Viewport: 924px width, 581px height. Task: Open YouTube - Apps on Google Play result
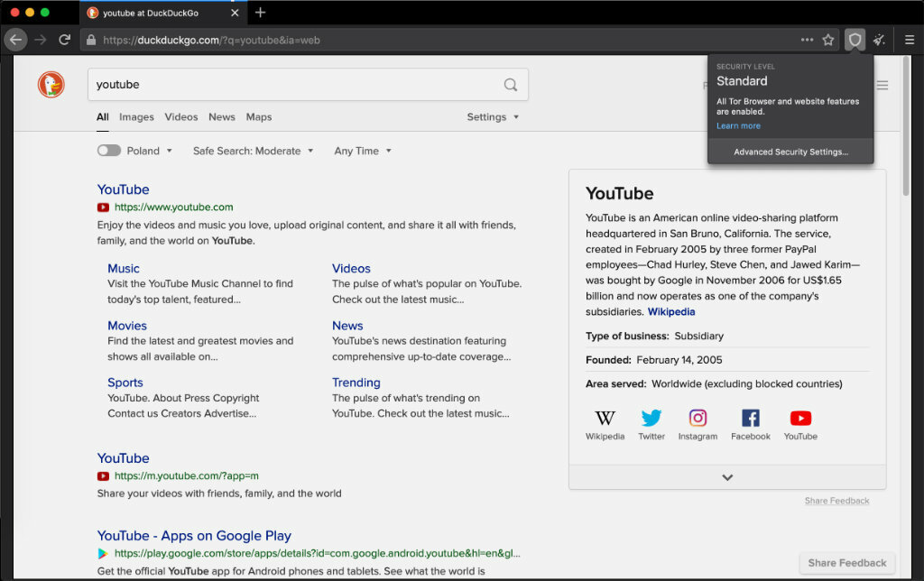[x=194, y=536]
